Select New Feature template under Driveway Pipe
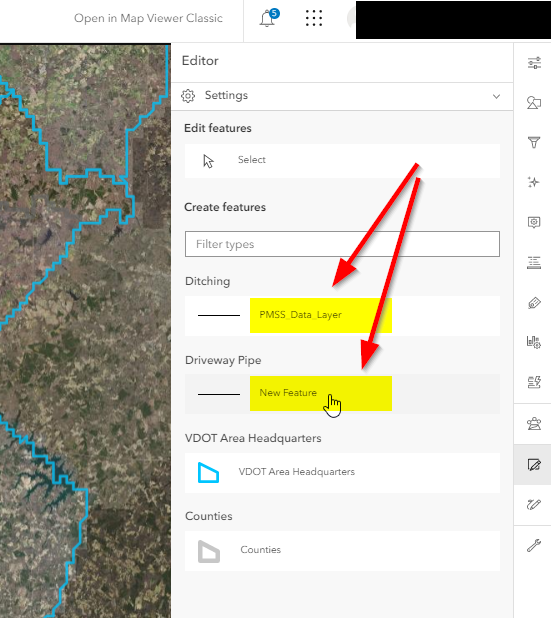The image size is (551, 618). [x=342, y=394]
